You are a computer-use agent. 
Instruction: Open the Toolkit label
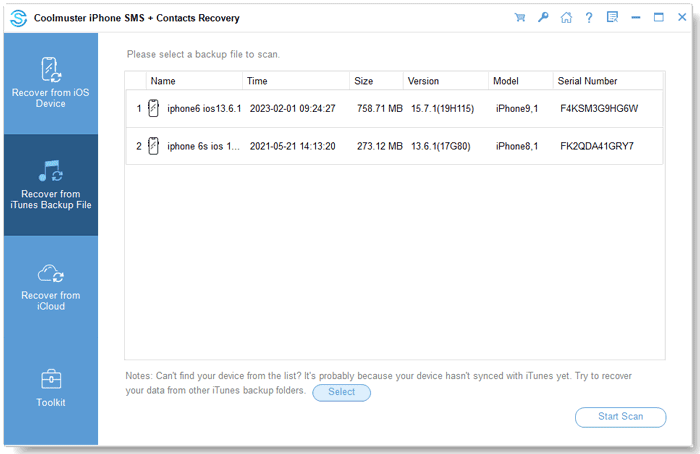pyautogui.click(x=51, y=403)
